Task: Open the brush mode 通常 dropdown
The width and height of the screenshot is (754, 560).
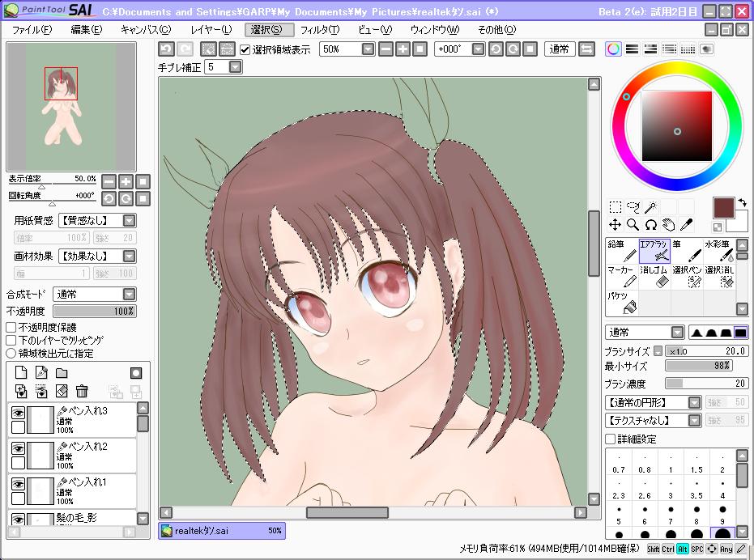Action: [678, 332]
